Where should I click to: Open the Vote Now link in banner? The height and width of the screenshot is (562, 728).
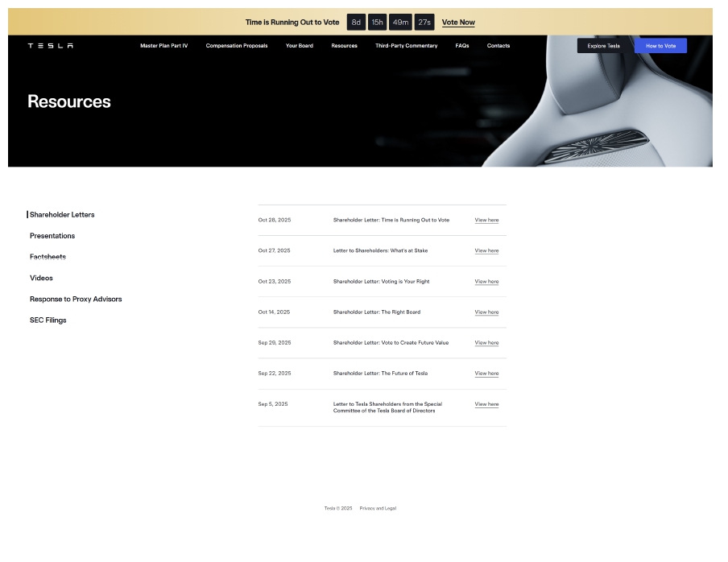pos(458,23)
